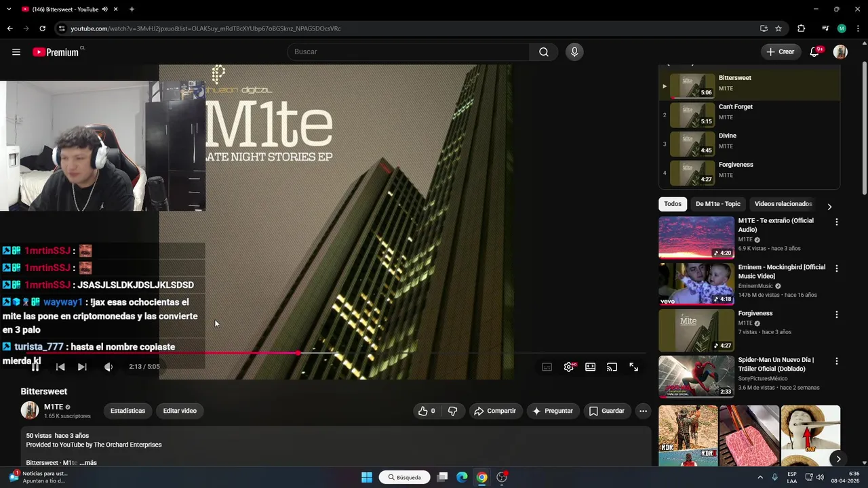Select the Todos filter chip
The image size is (868, 488).
(673, 204)
